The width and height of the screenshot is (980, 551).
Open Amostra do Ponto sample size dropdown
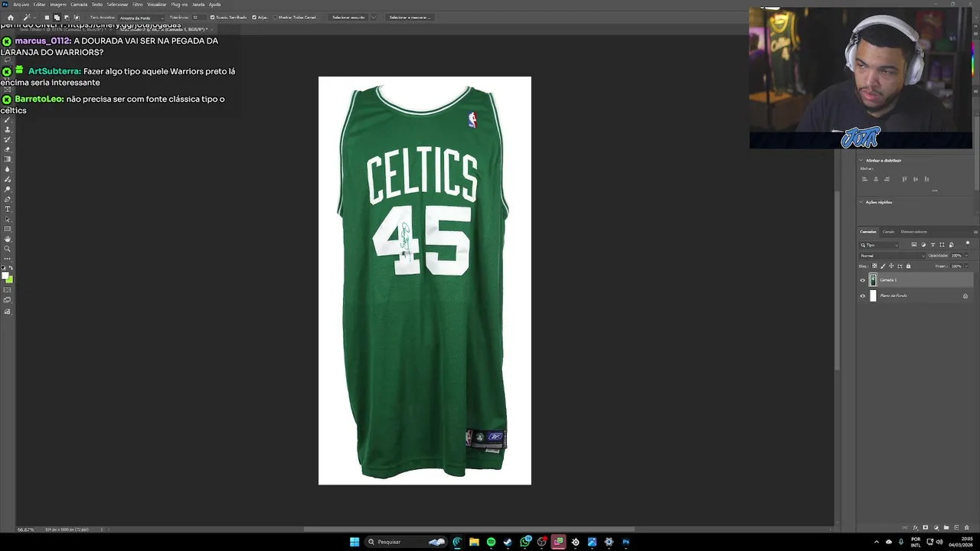click(140, 18)
